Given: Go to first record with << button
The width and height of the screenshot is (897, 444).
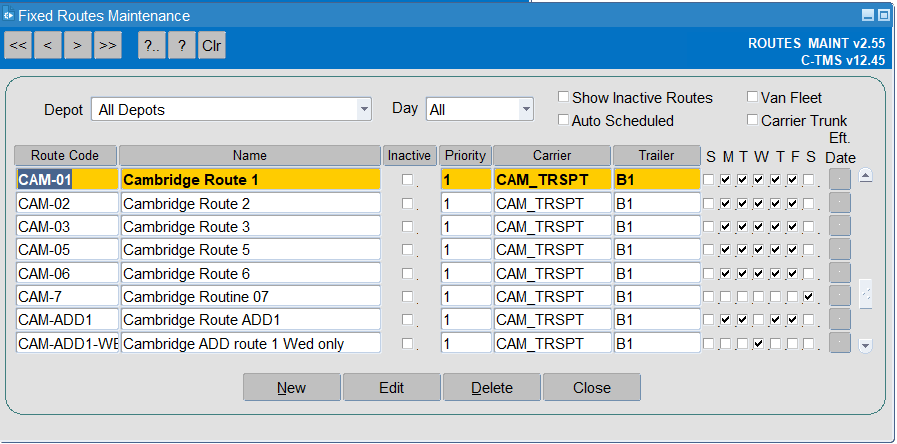Looking at the screenshot, I should point(18,45).
